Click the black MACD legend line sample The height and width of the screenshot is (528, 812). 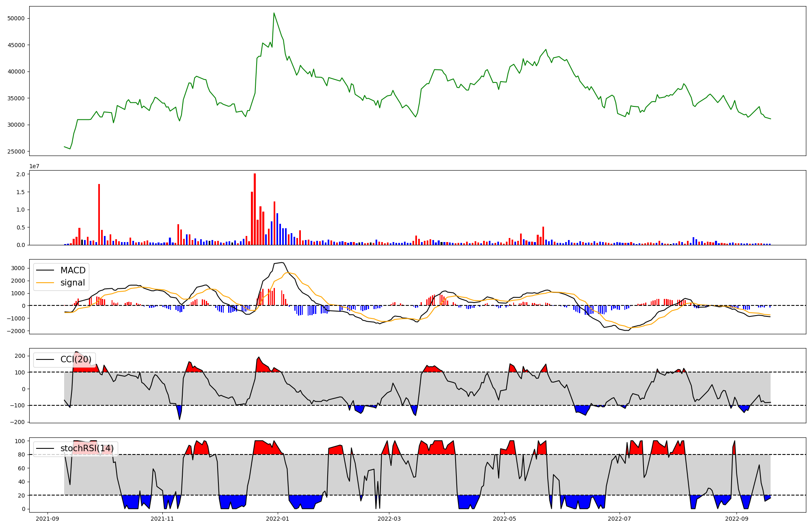pyautogui.click(x=45, y=270)
